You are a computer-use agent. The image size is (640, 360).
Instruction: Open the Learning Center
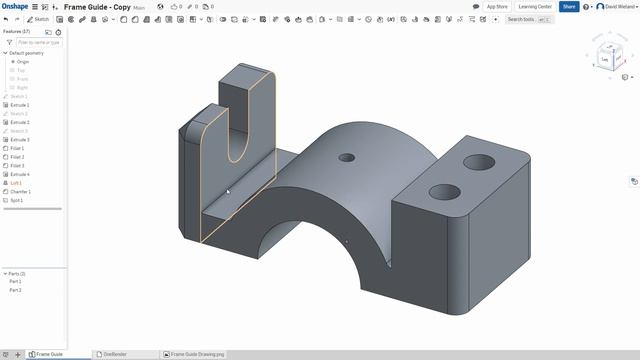535,7
